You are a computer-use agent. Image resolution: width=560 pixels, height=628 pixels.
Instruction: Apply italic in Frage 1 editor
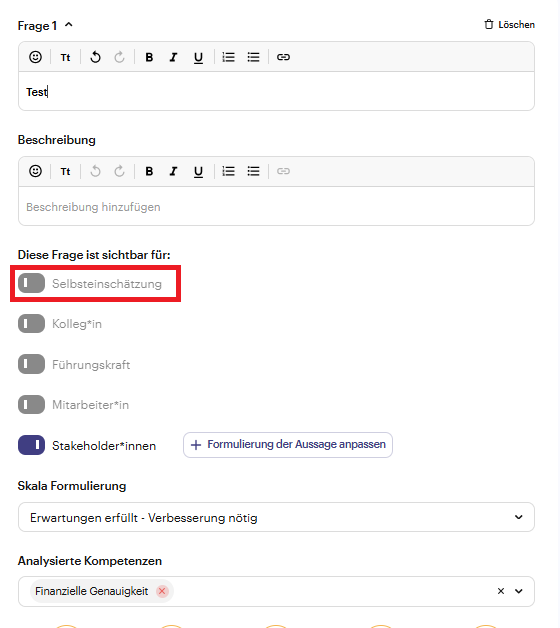(173, 57)
